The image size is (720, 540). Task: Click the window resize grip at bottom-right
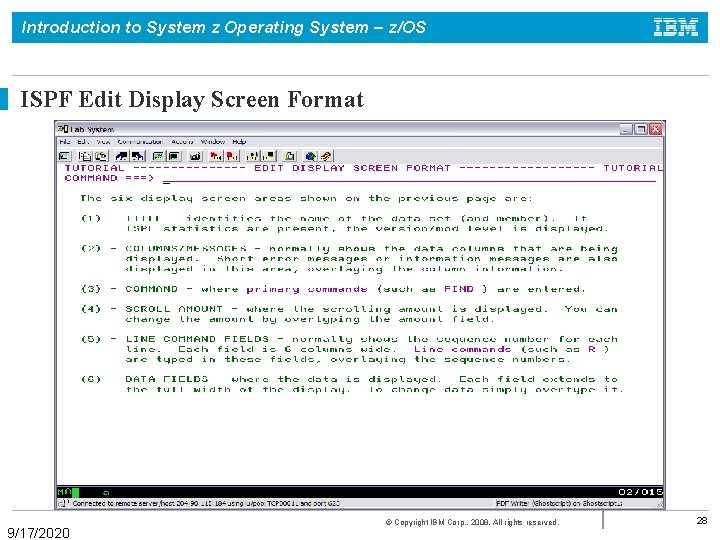(660, 504)
